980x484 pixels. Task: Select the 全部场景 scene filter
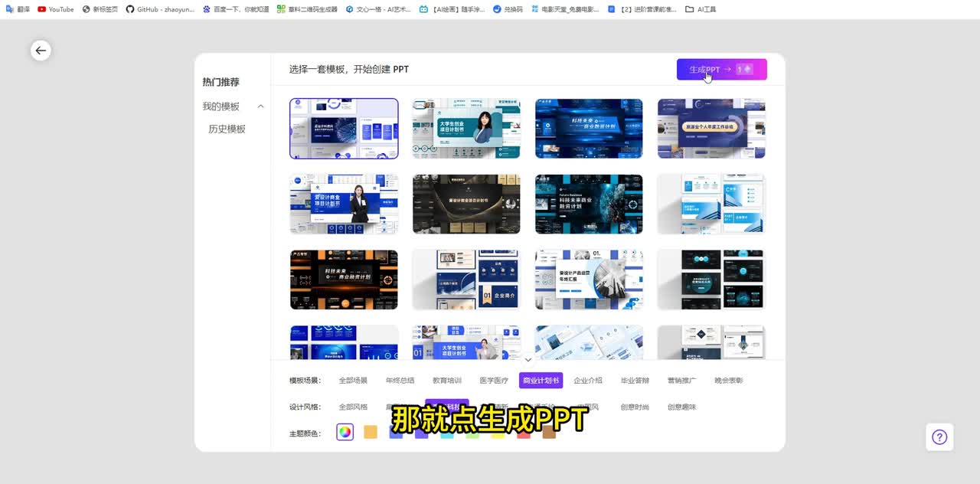tap(353, 381)
